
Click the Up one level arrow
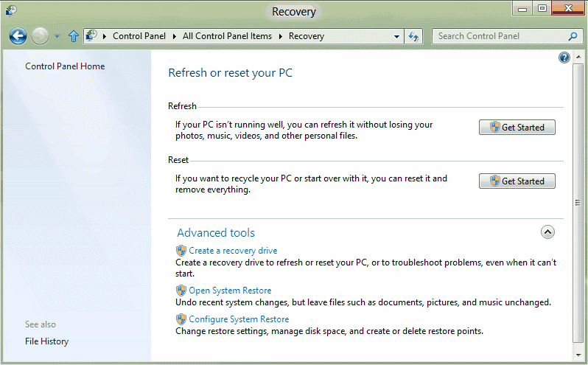point(73,35)
